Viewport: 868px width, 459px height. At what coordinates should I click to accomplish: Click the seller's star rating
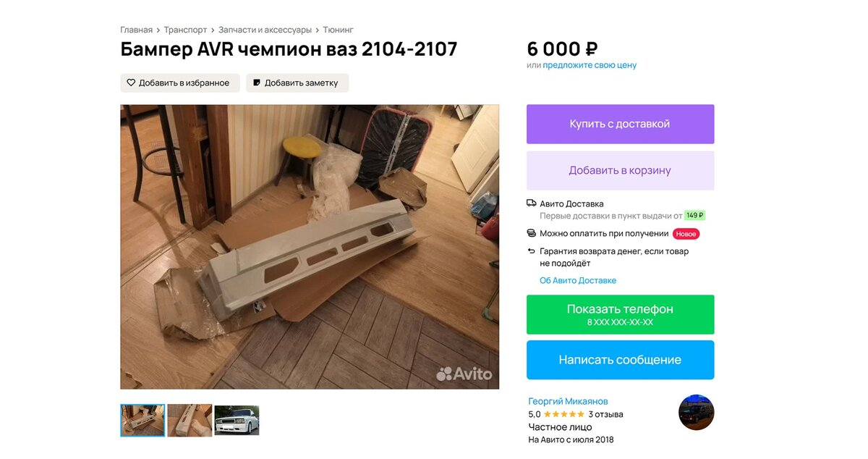click(x=563, y=414)
